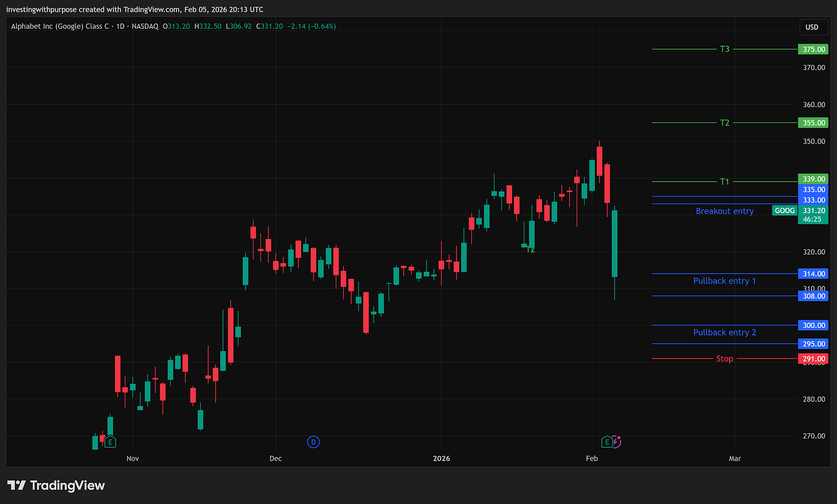Click the earnings E icon near February
The image size is (837, 504).
pos(606,442)
